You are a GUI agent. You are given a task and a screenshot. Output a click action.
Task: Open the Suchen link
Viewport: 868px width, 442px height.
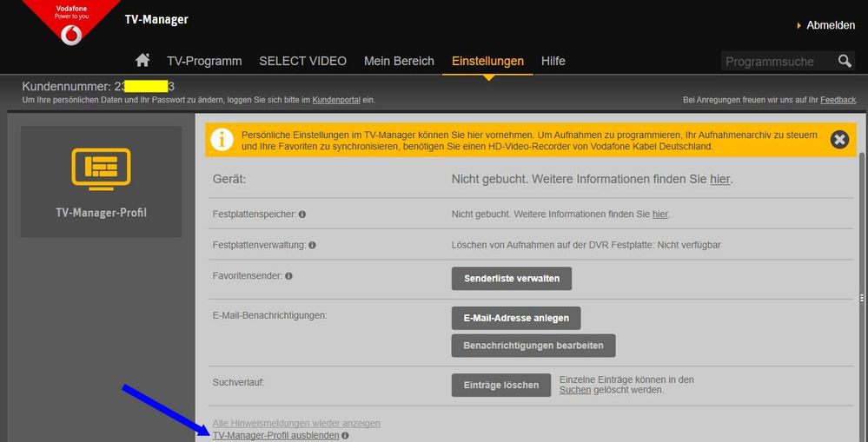574,390
